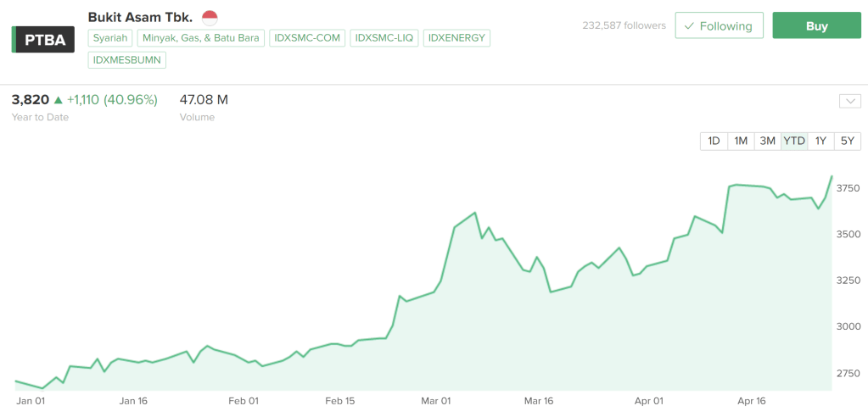The image size is (868, 417).
Task: Open the IDXSMC-LIQ index tag
Action: tap(384, 38)
